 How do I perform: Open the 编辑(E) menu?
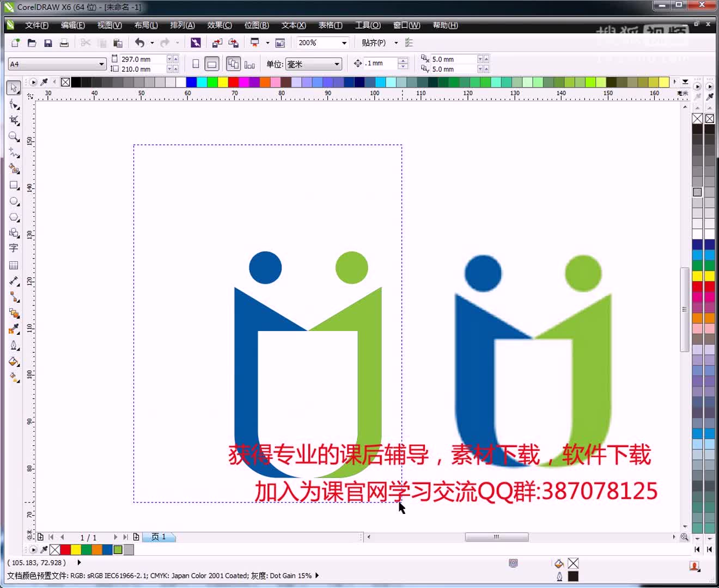[x=72, y=25]
